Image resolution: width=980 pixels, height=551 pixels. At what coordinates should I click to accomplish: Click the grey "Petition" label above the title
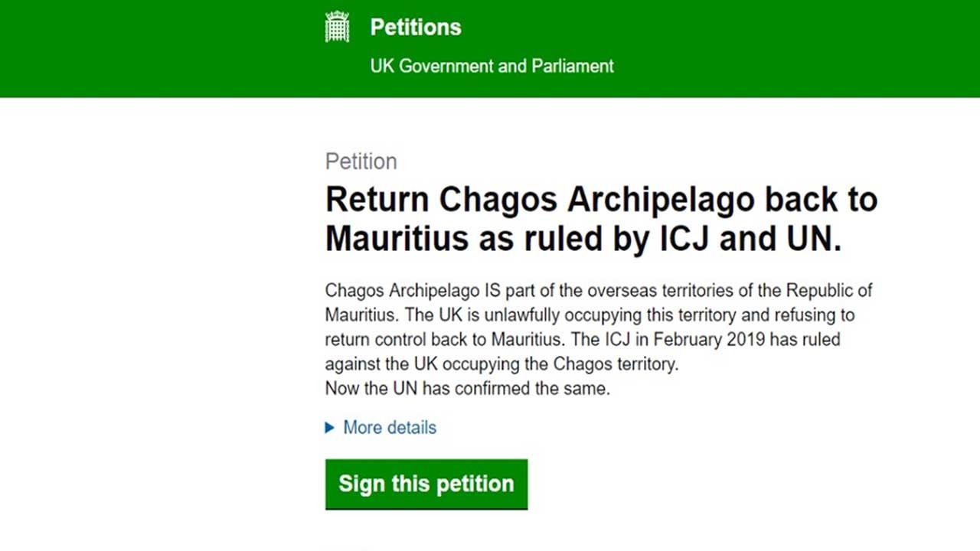point(361,161)
